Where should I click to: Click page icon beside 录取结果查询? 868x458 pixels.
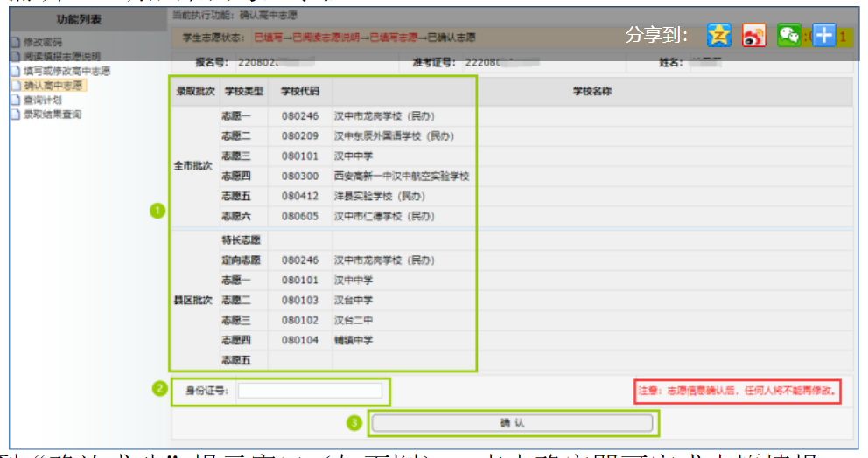tap(15, 114)
